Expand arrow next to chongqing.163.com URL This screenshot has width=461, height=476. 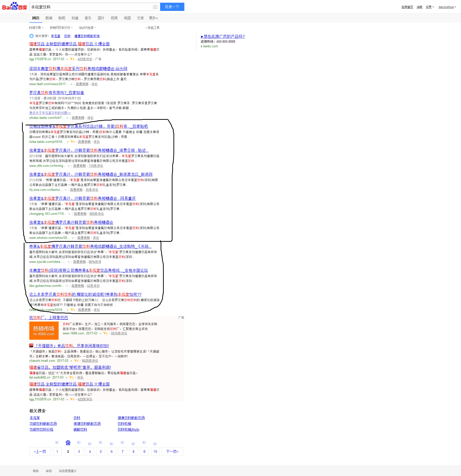(x=69, y=214)
